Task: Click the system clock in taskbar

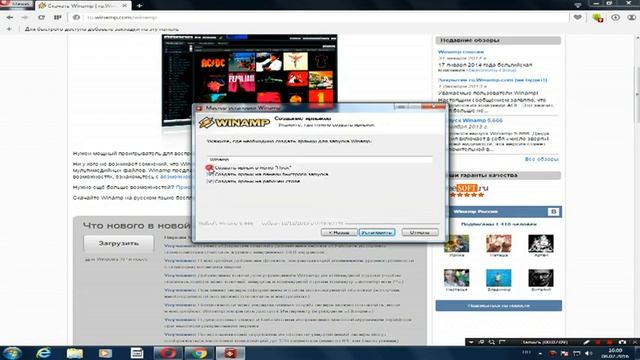Action: 615,353
